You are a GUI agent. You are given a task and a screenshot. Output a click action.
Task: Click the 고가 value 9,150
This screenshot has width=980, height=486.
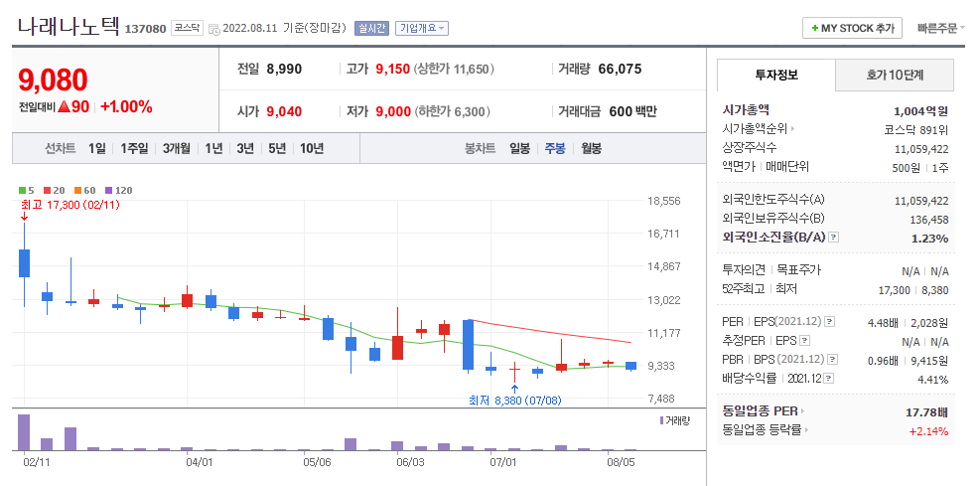(x=393, y=70)
